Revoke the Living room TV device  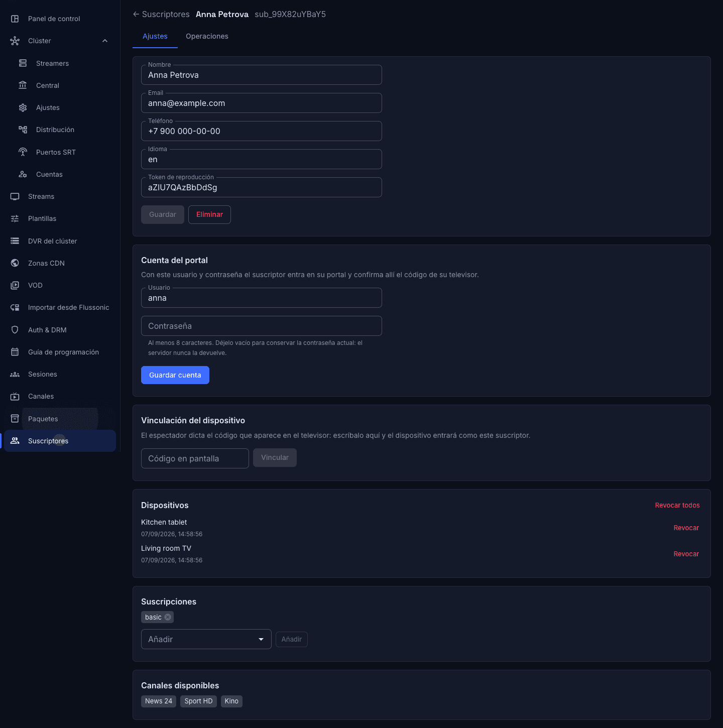686,554
